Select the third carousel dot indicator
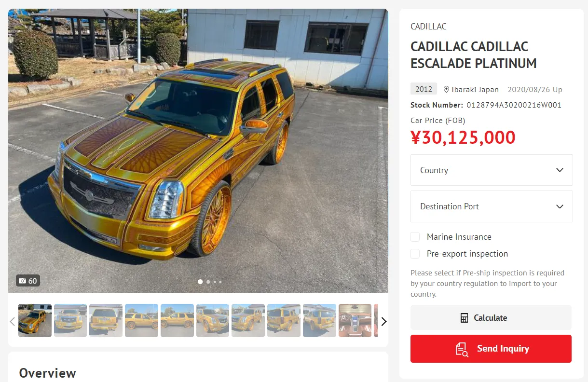The image size is (588, 382). tap(215, 282)
